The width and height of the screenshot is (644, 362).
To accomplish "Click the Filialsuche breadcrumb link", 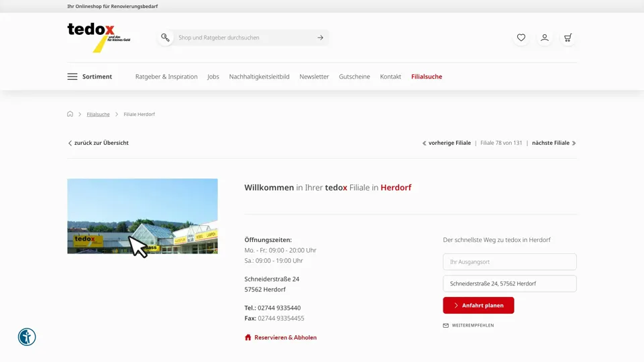I will pyautogui.click(x=98, y=115).
